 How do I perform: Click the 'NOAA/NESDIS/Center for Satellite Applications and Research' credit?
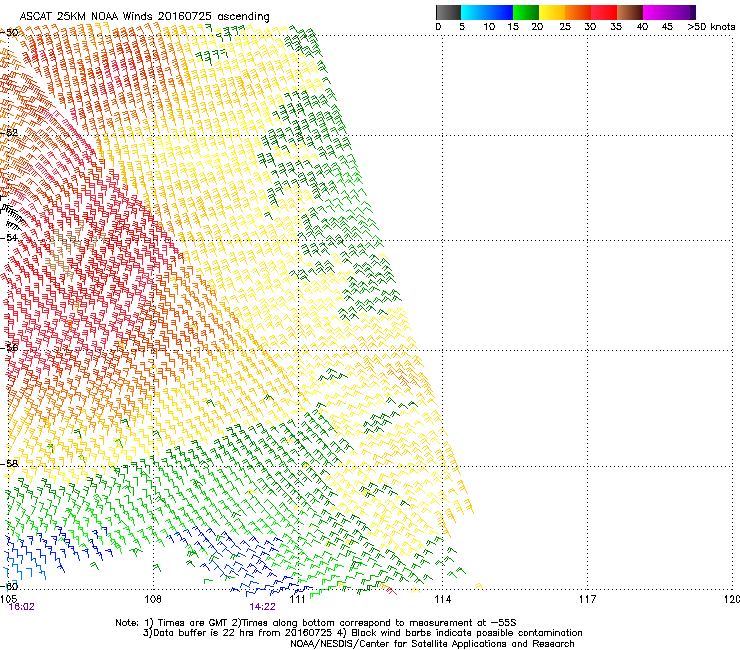pyautogui.click(x=432, y=644)
